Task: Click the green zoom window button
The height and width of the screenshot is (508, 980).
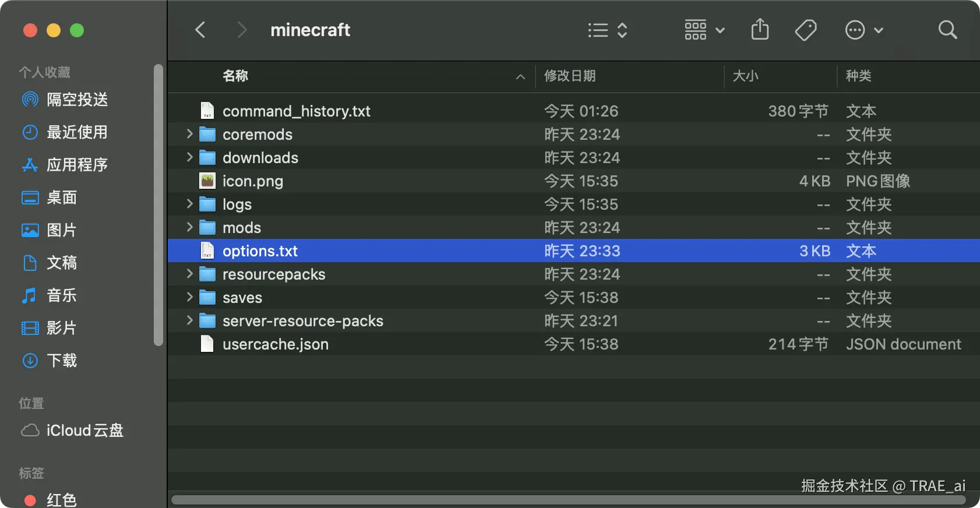Action: pos(77,30)
